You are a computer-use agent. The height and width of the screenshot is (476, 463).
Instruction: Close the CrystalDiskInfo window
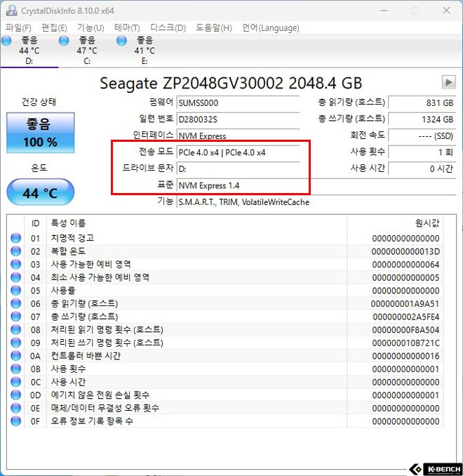(446, 11)
